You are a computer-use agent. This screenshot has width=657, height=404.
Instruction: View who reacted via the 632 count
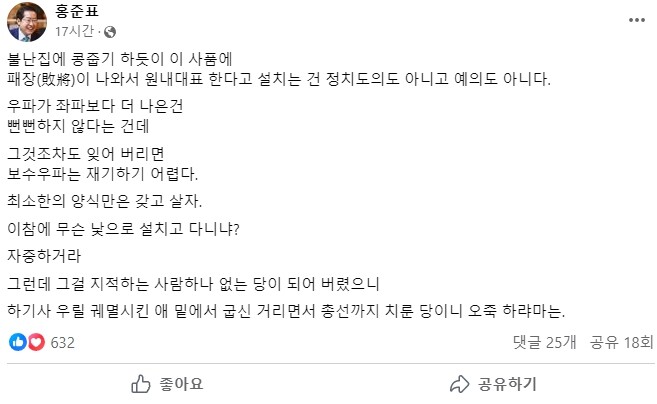click(63, 343)
